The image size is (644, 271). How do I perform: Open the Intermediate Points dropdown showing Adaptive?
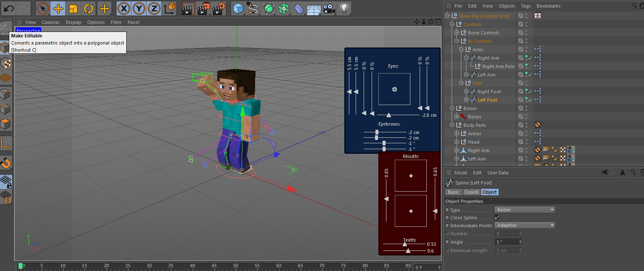pos(525,225)
